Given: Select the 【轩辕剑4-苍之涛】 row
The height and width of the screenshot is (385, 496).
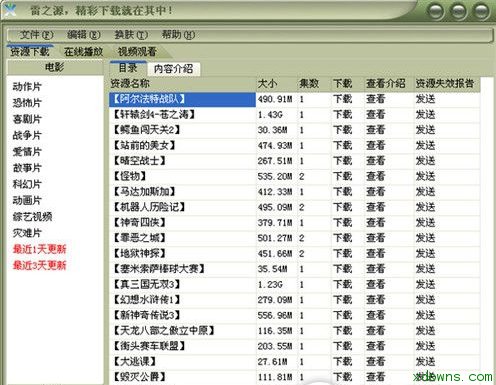Looking at the screenshot, I should pos(182,114).
